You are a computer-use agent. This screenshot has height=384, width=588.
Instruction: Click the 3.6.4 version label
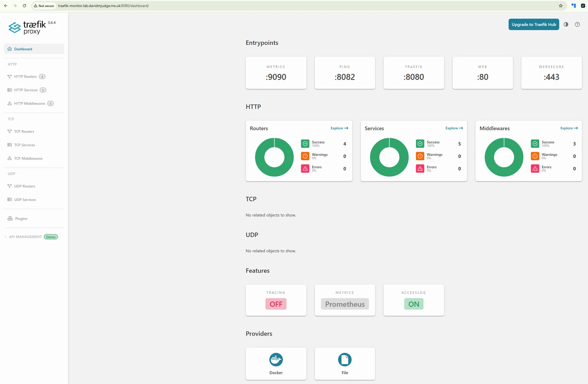point(52,23)
